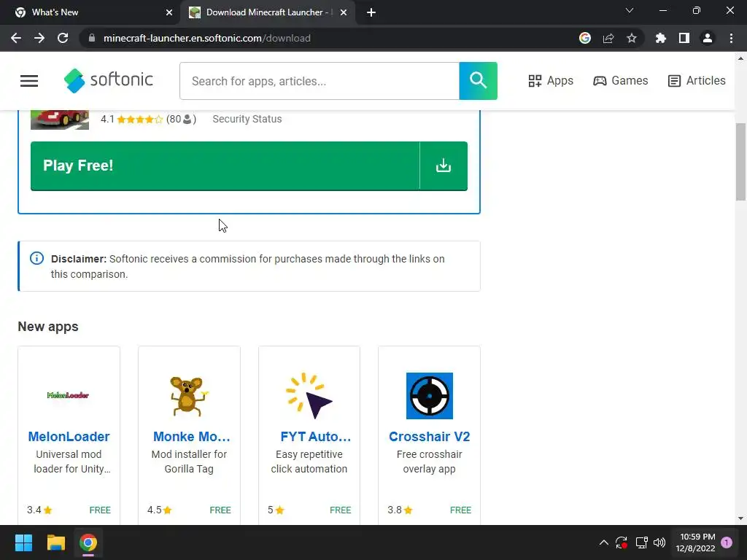Click the address bar URL
This screenshot has width=747, height=560.
[x=206, y=38]
